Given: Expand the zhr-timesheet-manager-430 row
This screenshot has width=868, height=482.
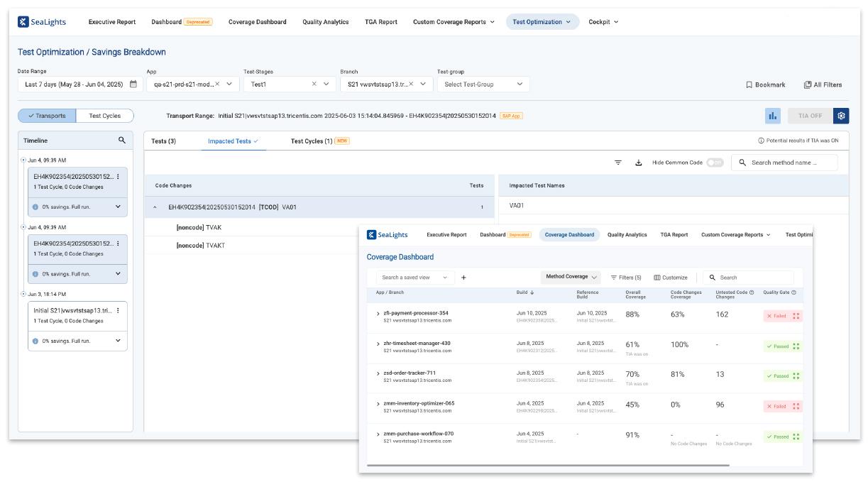Looking at the screenshot, I should point(378,344).
